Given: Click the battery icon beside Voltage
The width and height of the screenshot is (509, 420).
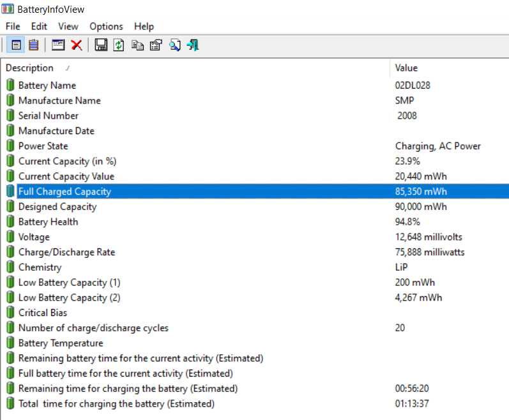Looking at the screenshot, I should coord(10,236).
